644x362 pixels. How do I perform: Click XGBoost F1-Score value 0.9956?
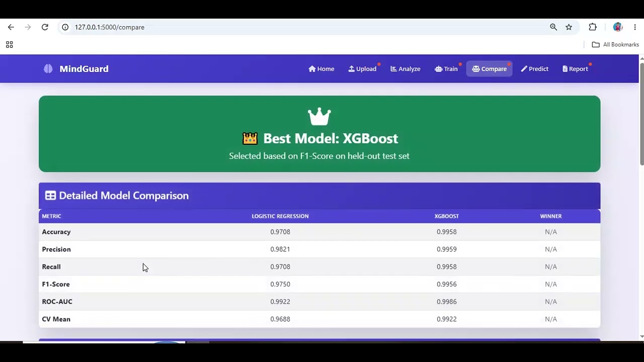447,284
